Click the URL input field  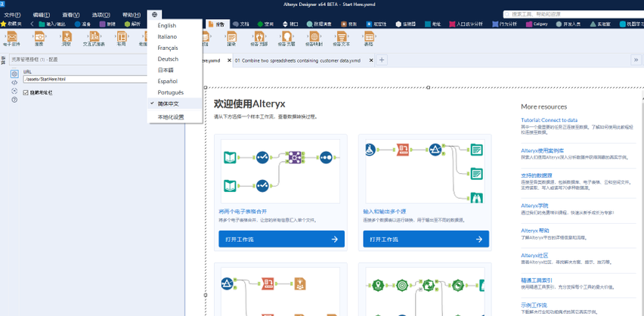tap(85, 79)
